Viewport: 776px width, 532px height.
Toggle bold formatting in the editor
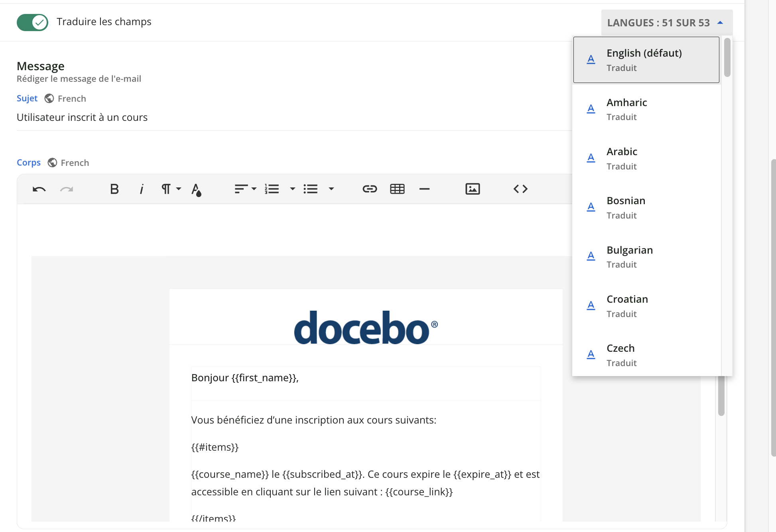114,189
